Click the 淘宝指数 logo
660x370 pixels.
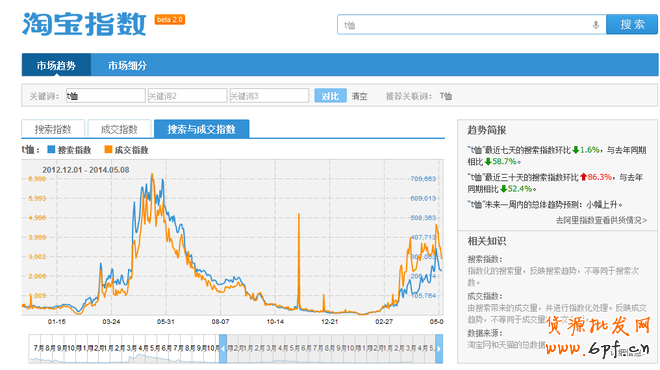(x=84, y=24)
